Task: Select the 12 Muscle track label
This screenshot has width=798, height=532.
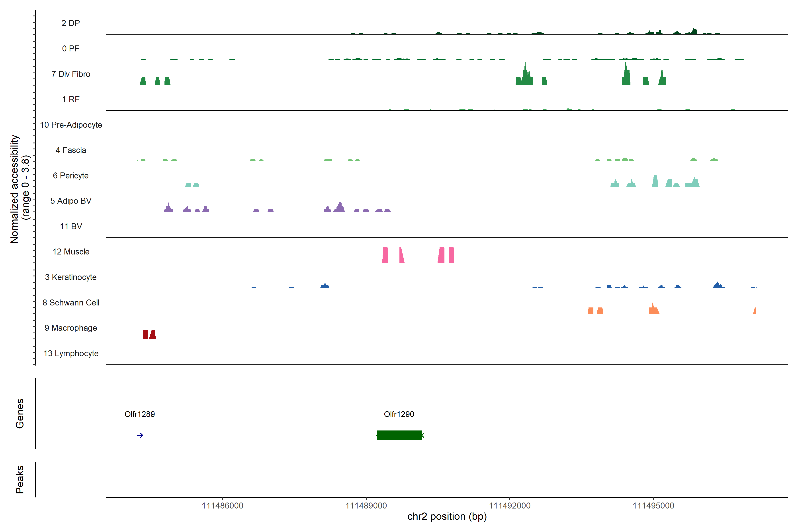Action: [x=70, y=252]
